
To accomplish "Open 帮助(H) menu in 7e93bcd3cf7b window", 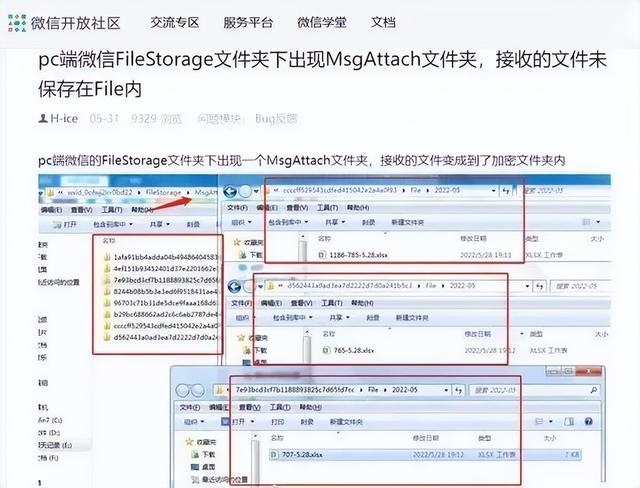I will [x=310, y=407].
